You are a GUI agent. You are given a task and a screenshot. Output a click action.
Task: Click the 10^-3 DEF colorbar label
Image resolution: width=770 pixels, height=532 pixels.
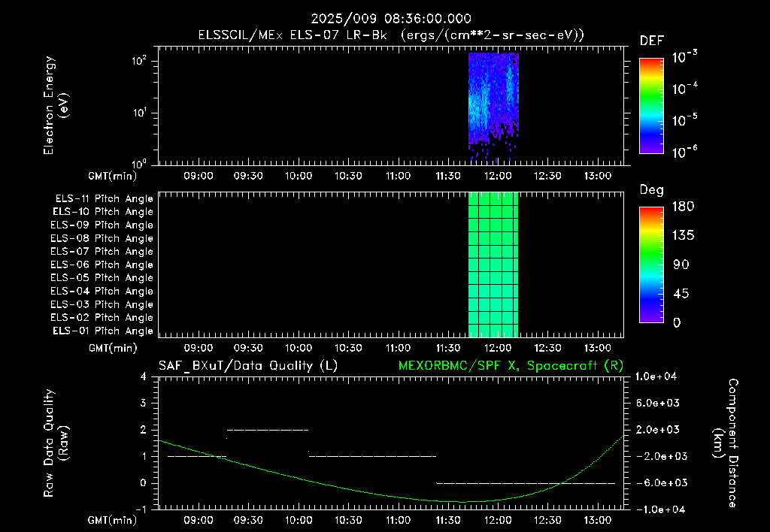(x=684, y=57)
